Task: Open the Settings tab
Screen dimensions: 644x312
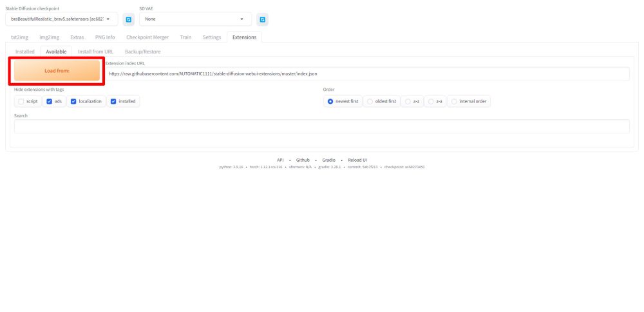Action: pyautogui.click(x=212, y=37)
